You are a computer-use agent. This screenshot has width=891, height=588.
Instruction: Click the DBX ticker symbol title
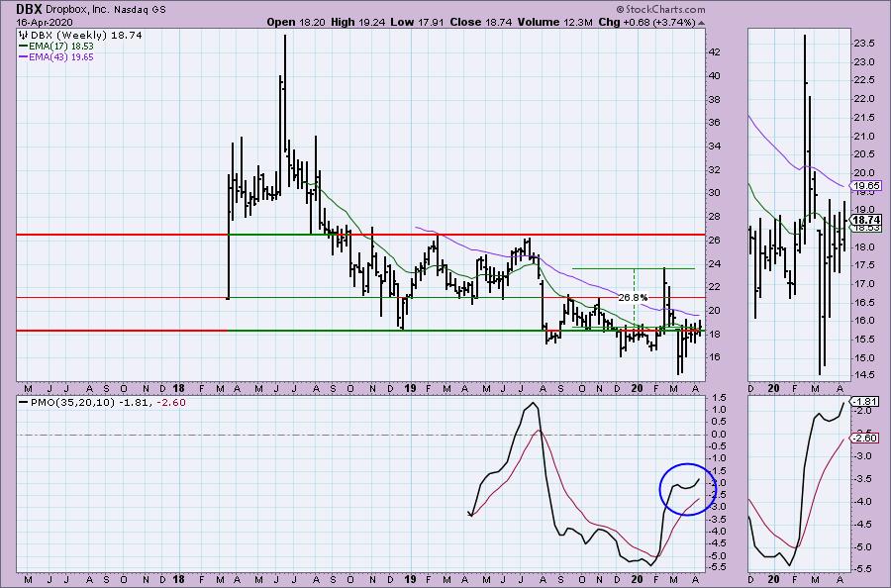[29, 9]
